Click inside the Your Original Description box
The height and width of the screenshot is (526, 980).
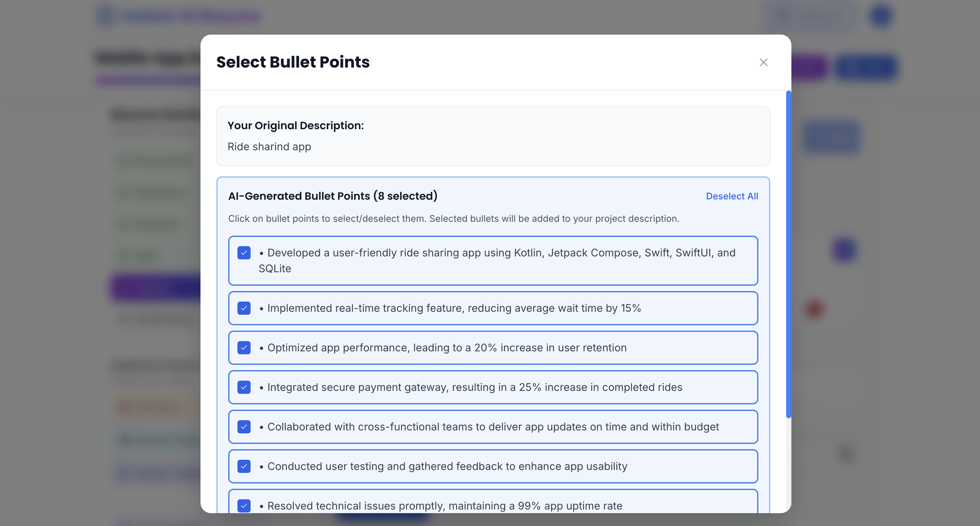[x=493, y=136]
